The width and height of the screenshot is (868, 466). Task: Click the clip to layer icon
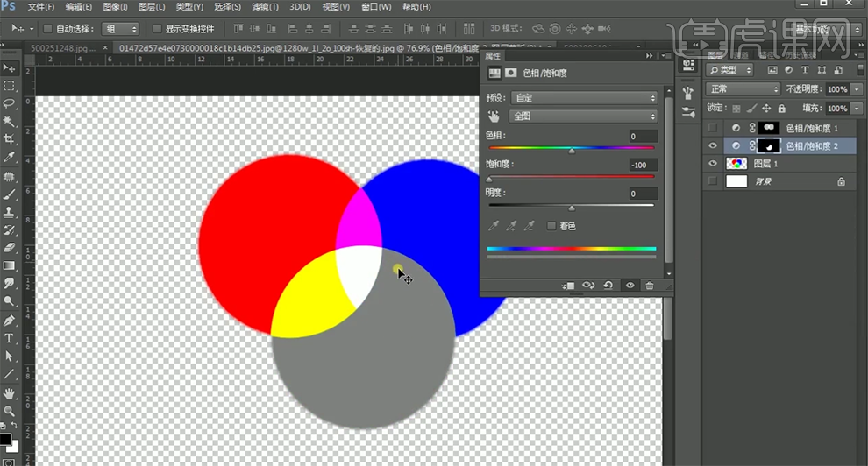(568, 286)
